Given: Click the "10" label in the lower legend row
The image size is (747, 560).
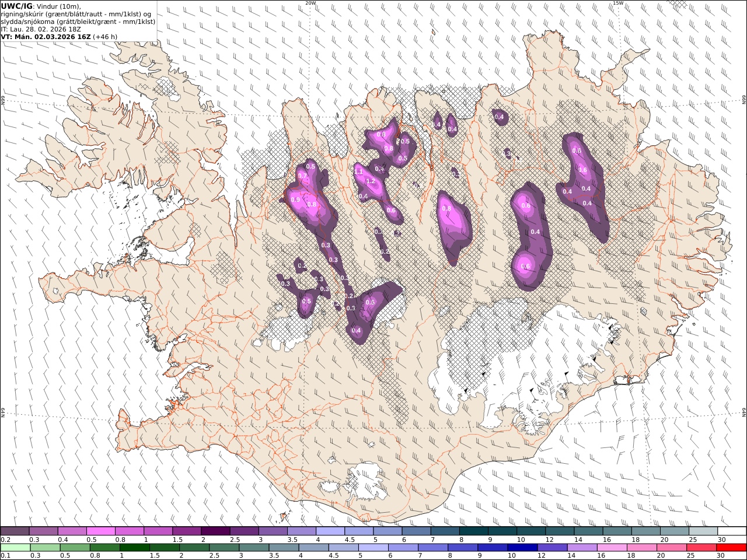Looking at the screenshot, I should (x=512, y=556).
